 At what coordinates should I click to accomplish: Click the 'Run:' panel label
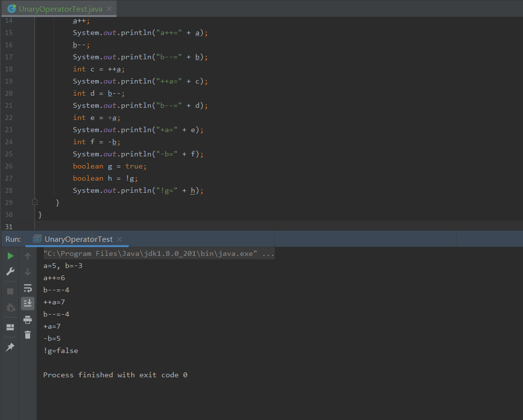tap(13, 239)
